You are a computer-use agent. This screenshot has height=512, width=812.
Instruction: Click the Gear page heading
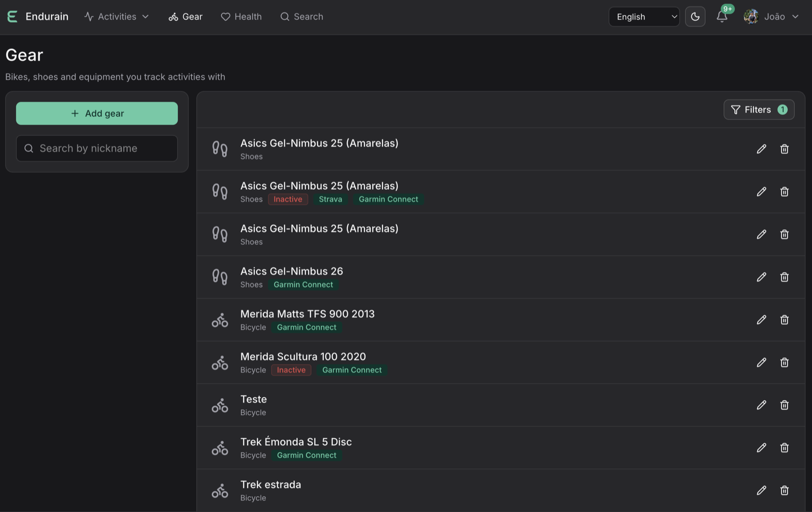24,55
